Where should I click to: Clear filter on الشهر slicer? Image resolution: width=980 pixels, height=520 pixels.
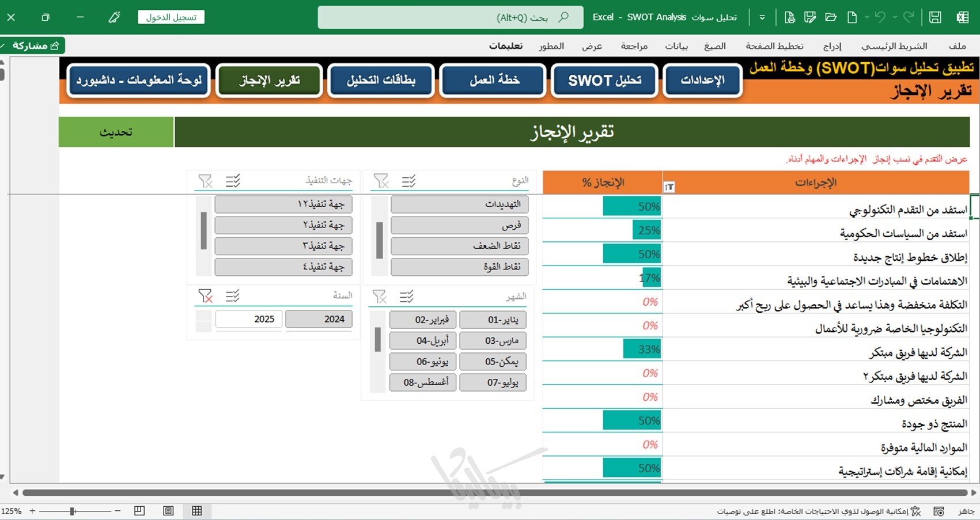(x=380, y=297)
